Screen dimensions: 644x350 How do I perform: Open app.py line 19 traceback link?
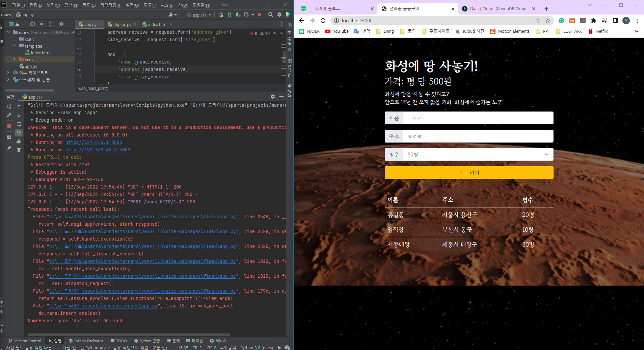[x=103, y=306]
